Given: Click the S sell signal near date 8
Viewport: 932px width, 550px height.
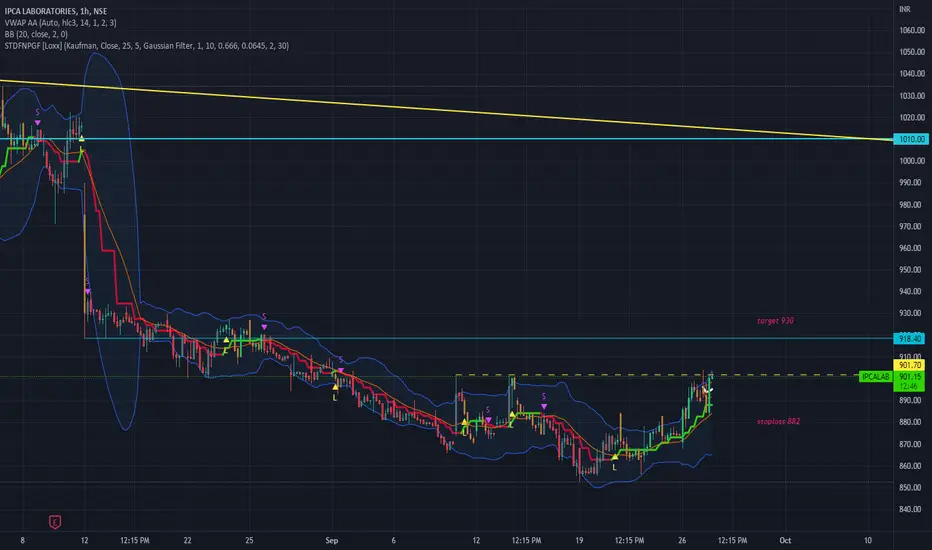Looking at the screenshot, I should pos(37,118).
